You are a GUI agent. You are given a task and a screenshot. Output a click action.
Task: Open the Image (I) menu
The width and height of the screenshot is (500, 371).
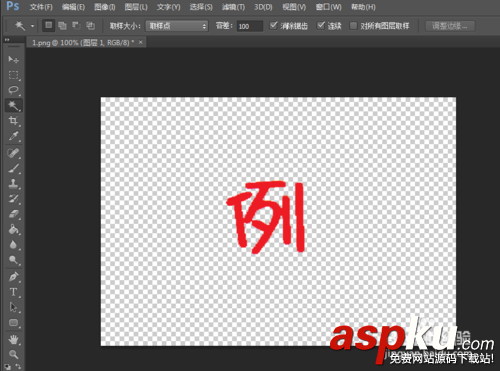[x=105, y=7]
